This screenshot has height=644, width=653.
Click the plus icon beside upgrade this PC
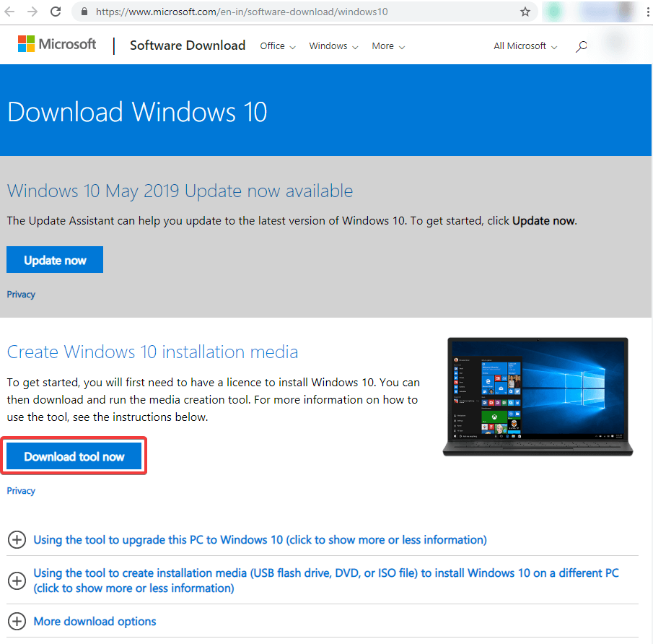tap(17, 540)
